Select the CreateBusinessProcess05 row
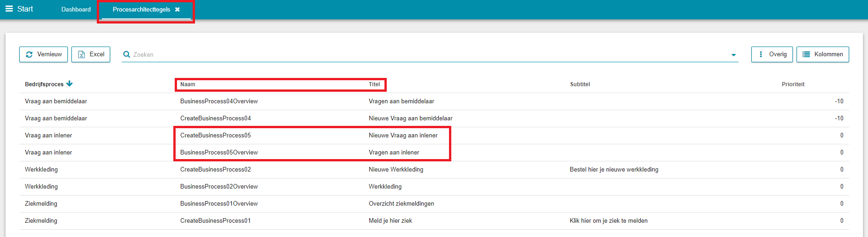 point(215,136)
